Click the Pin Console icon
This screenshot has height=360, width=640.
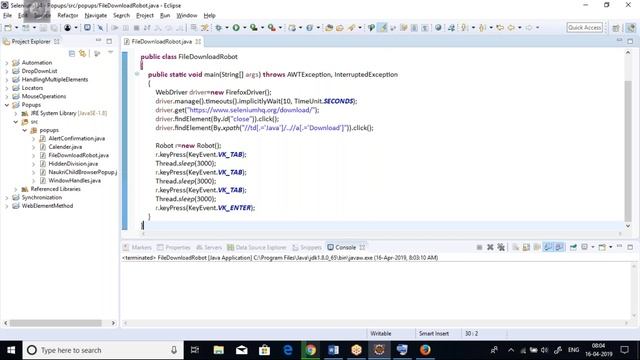[x=573, y=247]
